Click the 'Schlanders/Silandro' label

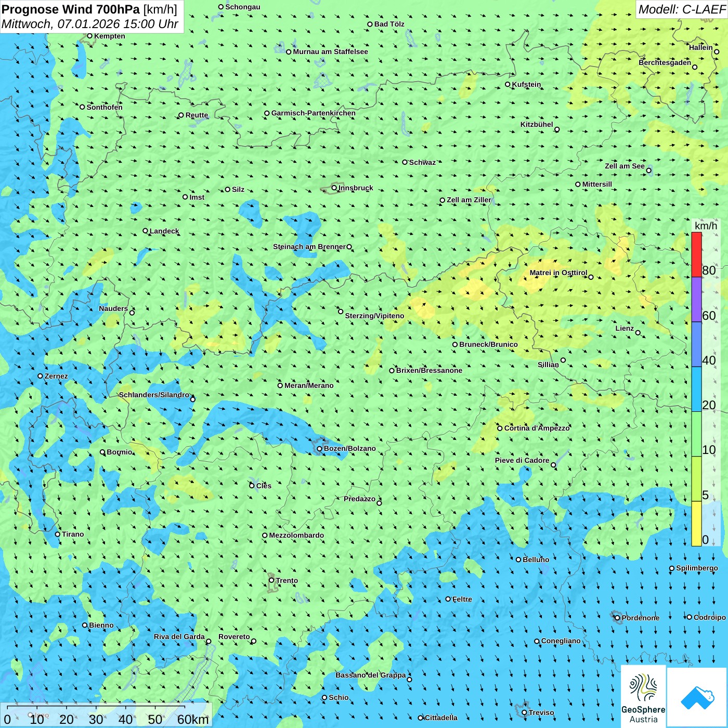point(154,395)
